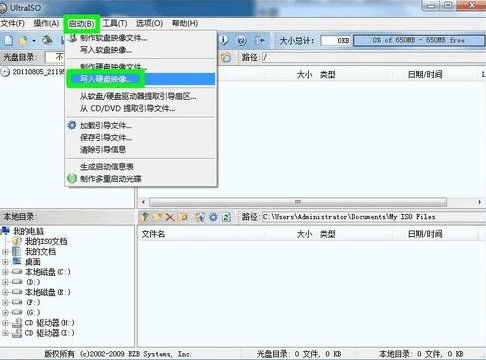Sort local pane by 大小 column
This screenshot has width=486, height=360.
click(x=304, y=234)
